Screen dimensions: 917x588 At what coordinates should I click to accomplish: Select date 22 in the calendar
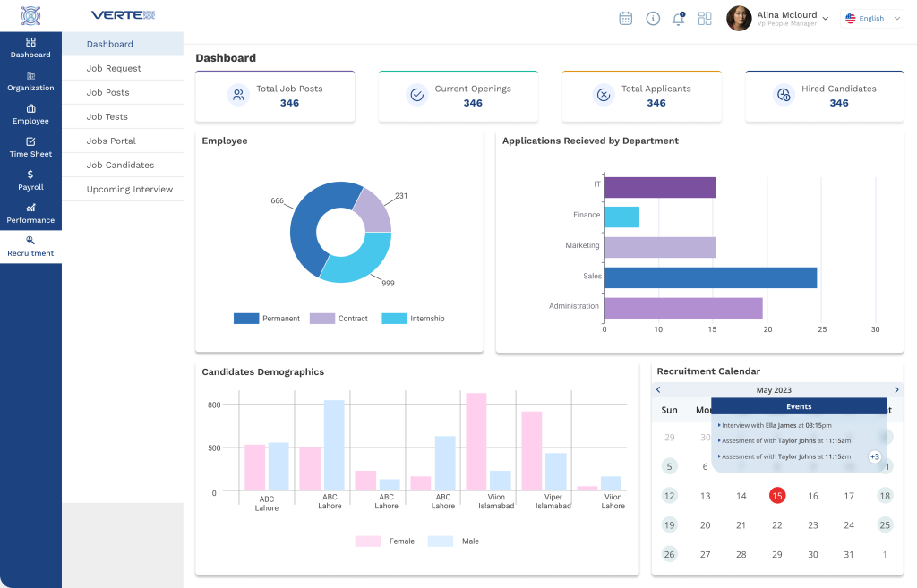coord(776,524)
